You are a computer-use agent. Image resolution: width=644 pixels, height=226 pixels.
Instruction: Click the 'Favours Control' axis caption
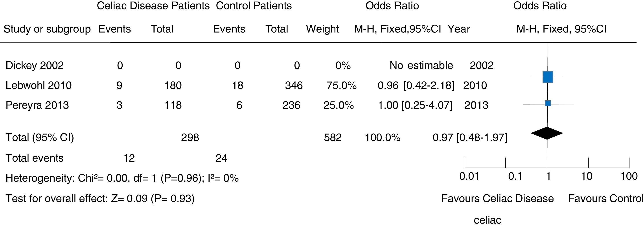point(606,199)
